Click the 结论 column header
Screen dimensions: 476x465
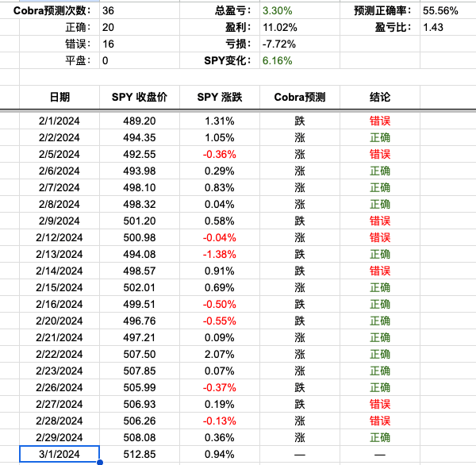tap(380, 97)
